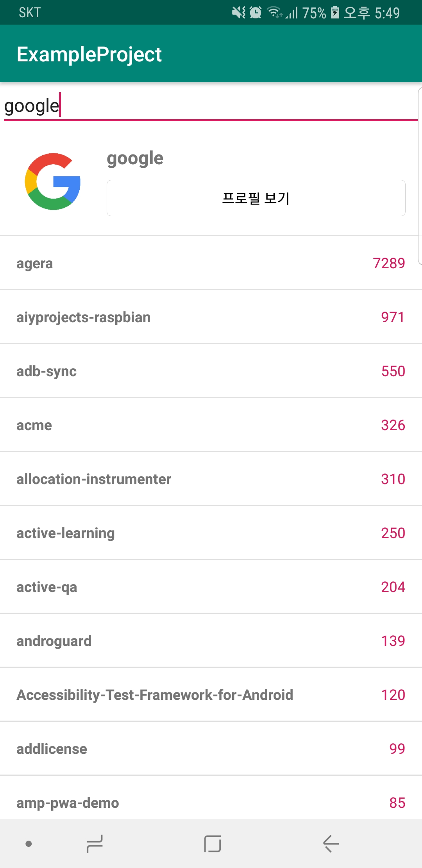Viewport: 422px width, 868px height.
Task: Open the active-learning repository entry
Action: 211,533
